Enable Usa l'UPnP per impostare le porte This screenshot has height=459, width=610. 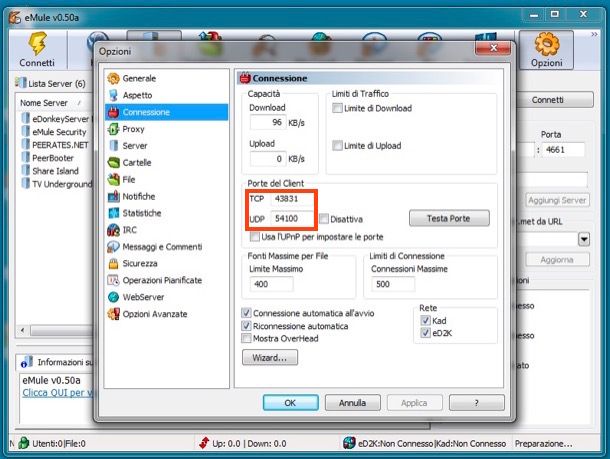pyautogui.click(x=255, y=237)
